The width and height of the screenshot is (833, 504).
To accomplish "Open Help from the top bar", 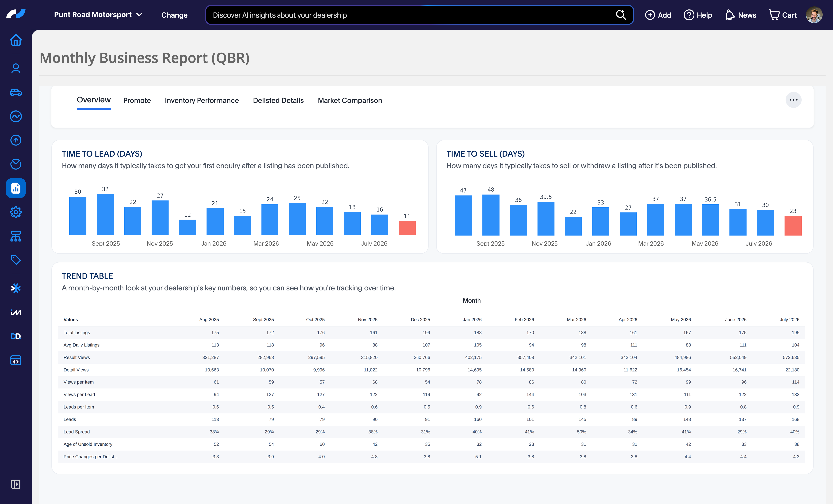I will pos(698,15).
